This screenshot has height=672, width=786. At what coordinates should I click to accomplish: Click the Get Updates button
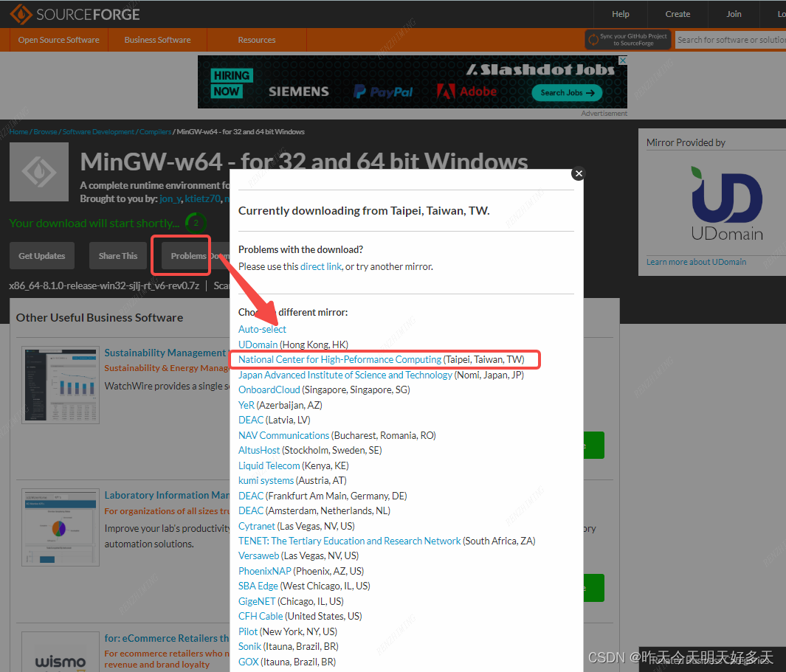(x=42, y=255)
